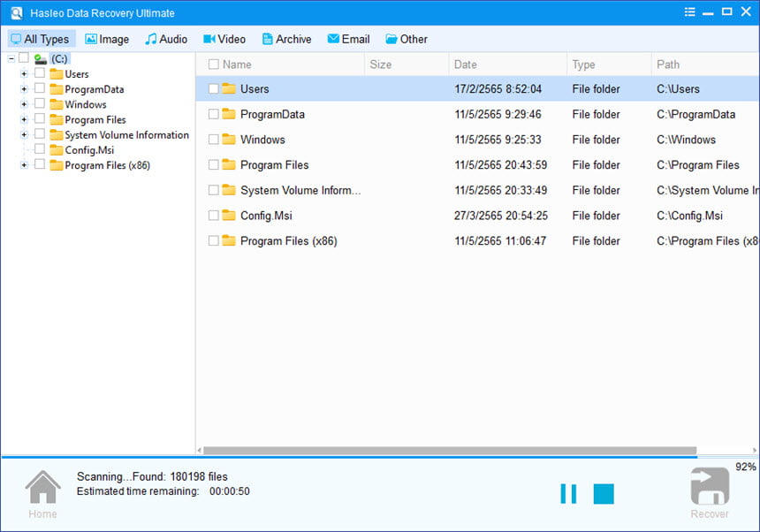Click the Config.Msi folder icon in tree
Viewport: 760px width, 532px height.
point(57,150)
